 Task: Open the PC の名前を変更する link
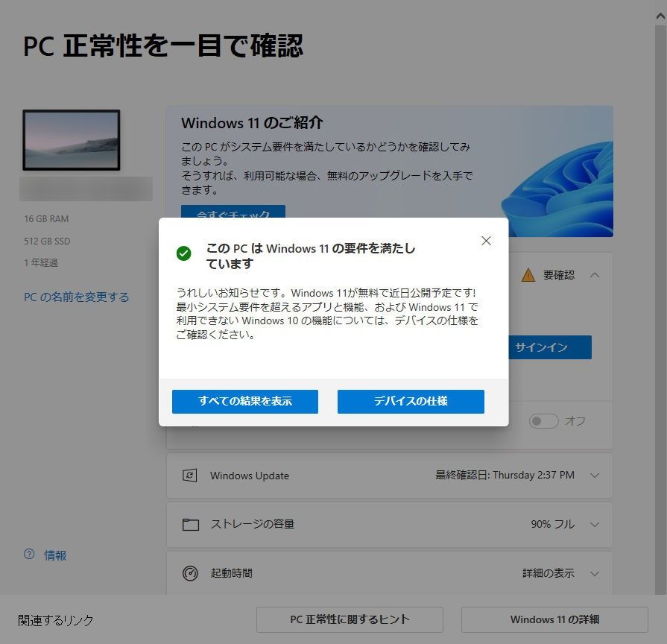(76, 297)
